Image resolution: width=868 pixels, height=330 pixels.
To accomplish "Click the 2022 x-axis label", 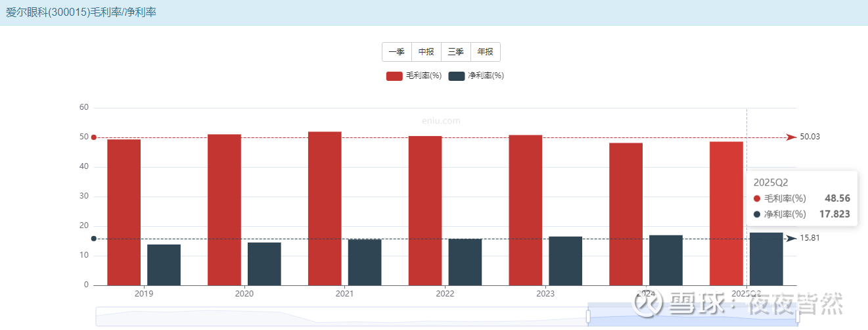I will [445, 294].
